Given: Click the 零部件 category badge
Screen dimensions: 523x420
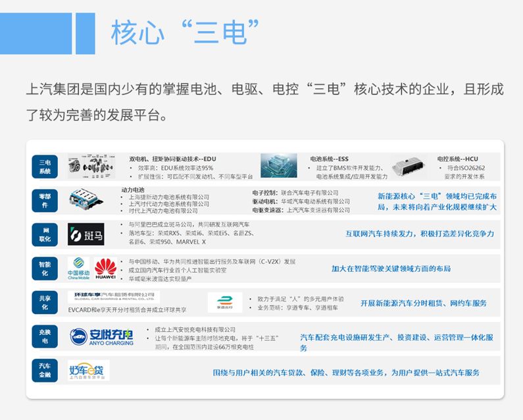Looking at the screenshot, I should coord(45,201).
